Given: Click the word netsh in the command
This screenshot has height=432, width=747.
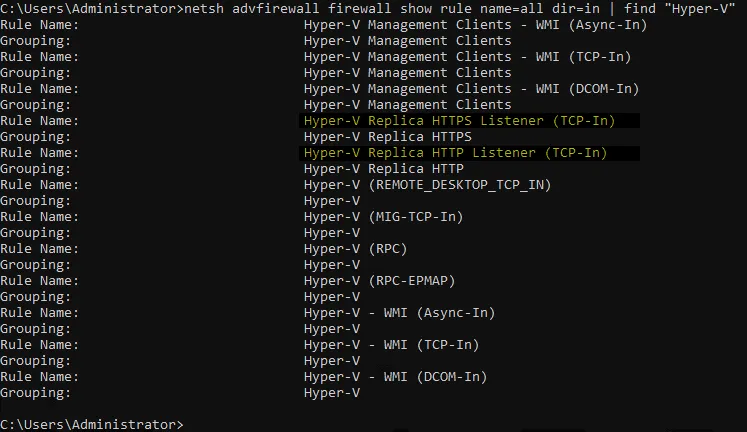Looking at the screenshot, I should [204, 9].
